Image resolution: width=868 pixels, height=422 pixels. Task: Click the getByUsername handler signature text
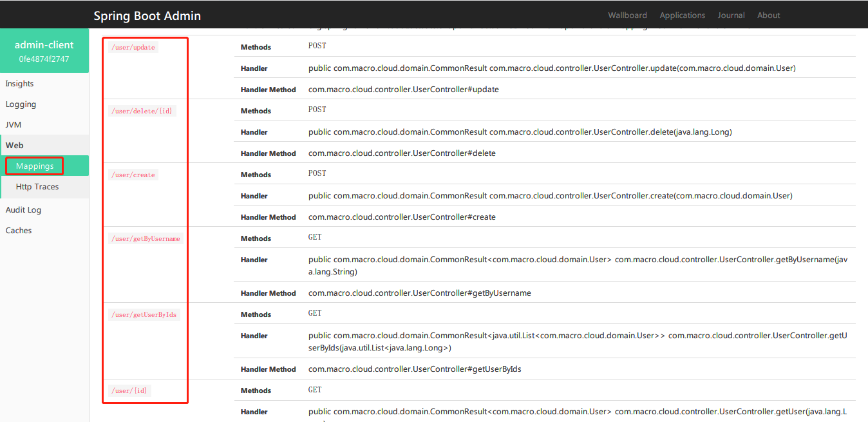tap(579, 266)
